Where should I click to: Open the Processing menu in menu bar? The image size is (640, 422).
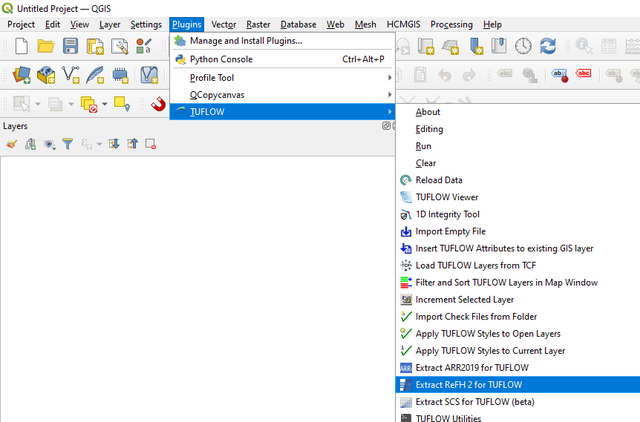[451, 24]
